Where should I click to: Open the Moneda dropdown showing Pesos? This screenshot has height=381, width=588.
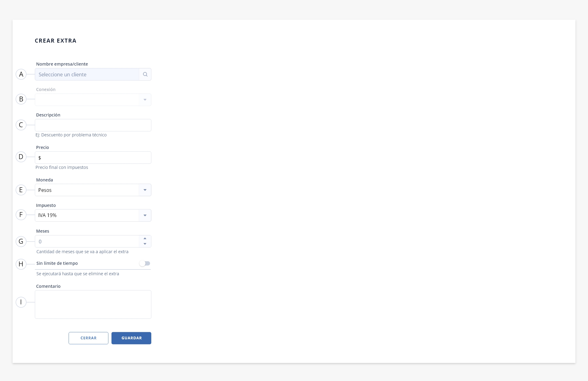pyautogui.click(x=93, y=190)
